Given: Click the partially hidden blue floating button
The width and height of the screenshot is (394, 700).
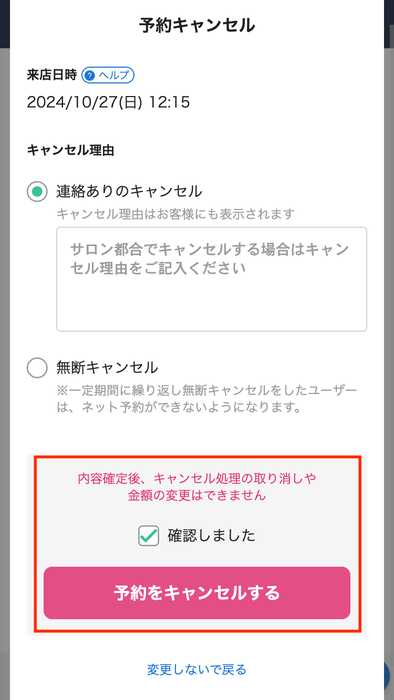Looking at the screenshot, I should (387, 677).
